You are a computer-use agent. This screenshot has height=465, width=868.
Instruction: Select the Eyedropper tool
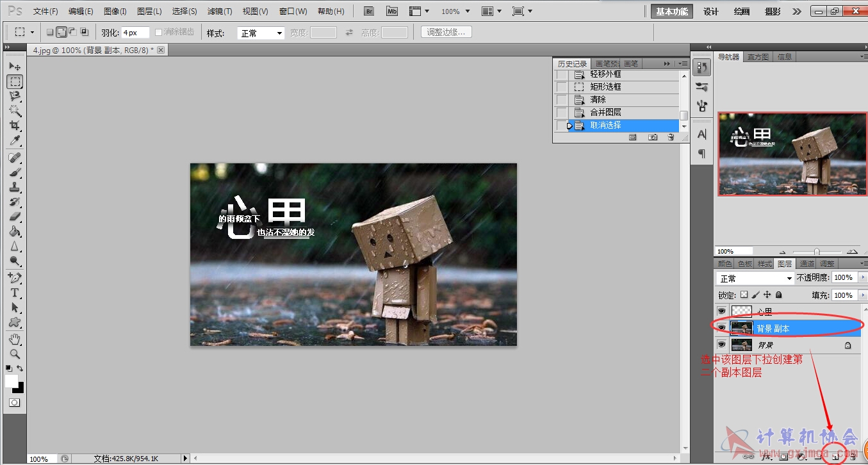click(x=15, y=141)
